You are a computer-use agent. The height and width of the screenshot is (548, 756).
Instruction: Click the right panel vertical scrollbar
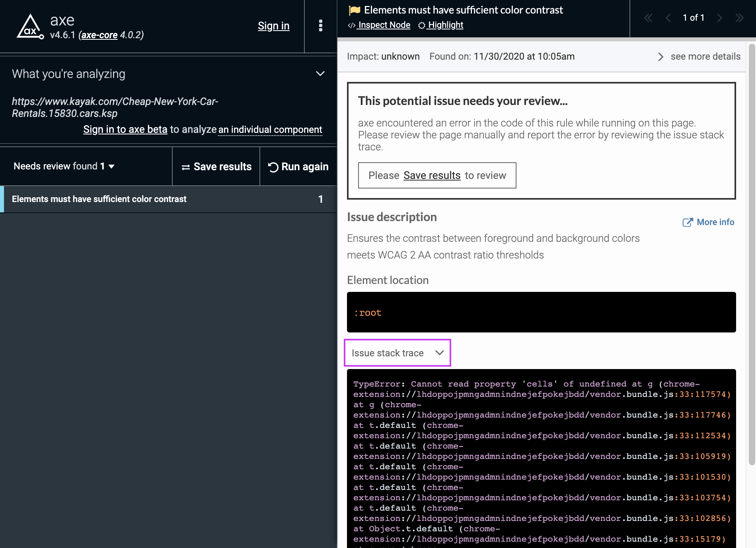click(752, 255)
